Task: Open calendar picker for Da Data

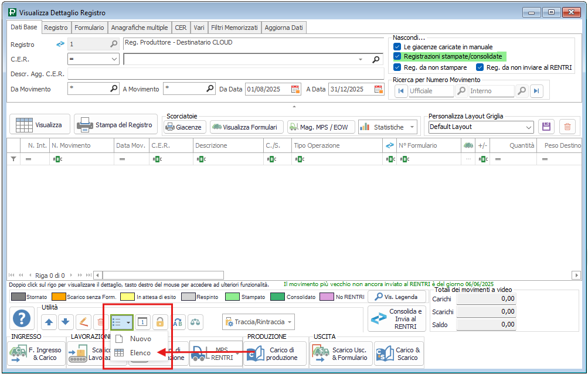Action: tap(295, 89)
